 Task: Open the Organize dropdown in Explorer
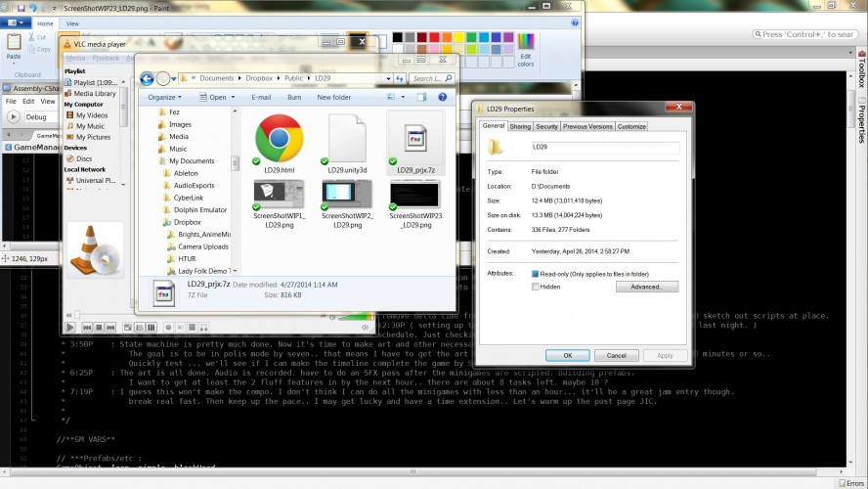click(x=164, y=97)
